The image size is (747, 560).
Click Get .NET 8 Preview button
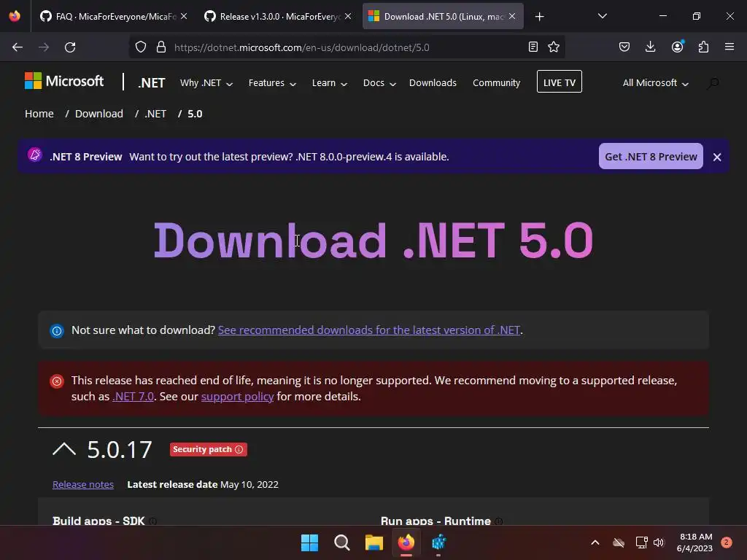pos(651,156)
